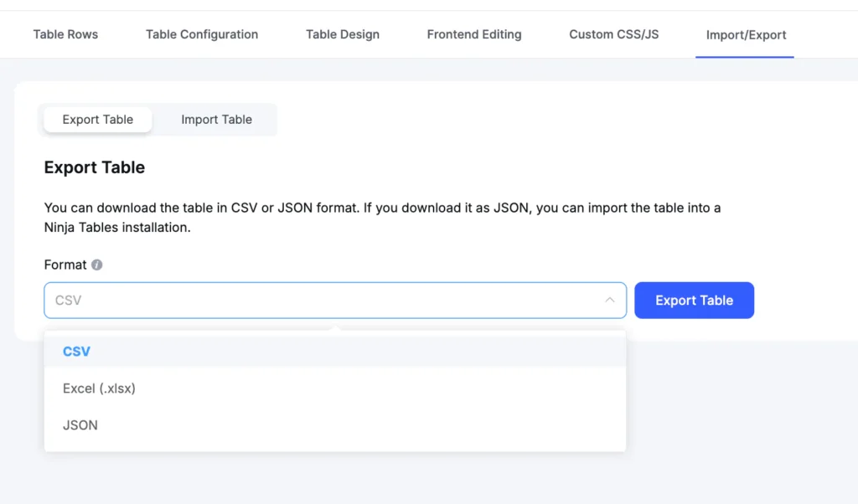Open the Table Design tab
Screen dimensions: 858x504
pos(343,34)
